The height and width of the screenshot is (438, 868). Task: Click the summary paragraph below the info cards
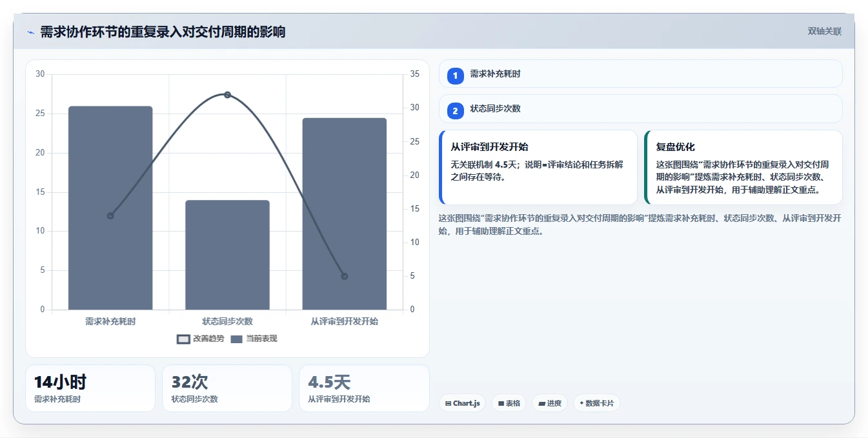coord(640,224)
